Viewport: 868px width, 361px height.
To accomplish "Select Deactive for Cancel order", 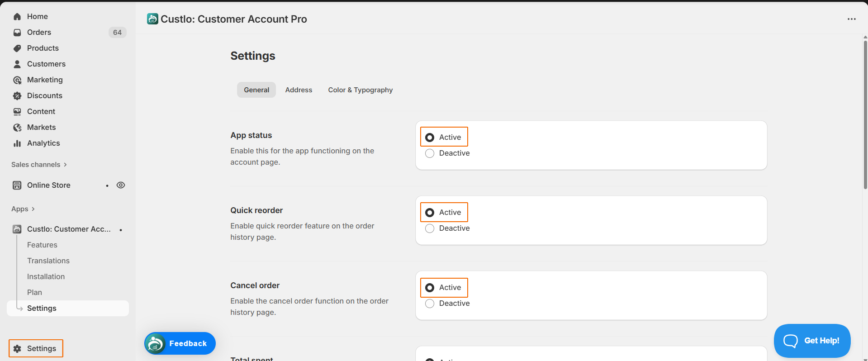I will (430, 304).
